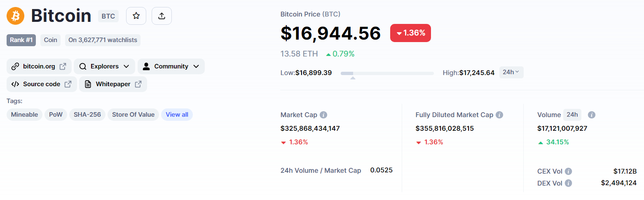Click the share upload icon button
The image size is (644, 200).
click(162, 16)
